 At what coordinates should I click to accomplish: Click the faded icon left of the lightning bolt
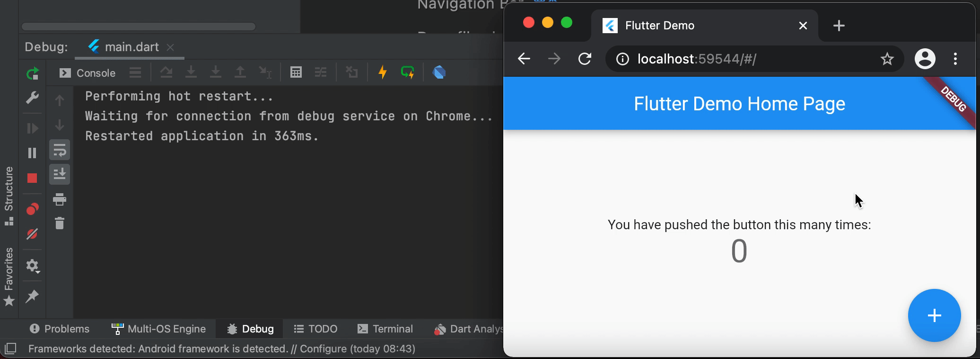click(x=351, y=72)
